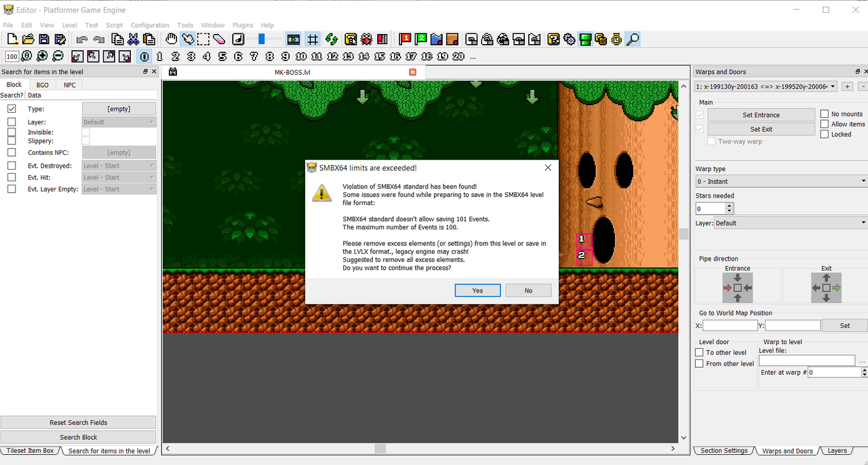Screen dimensions: 868x465
Task: Create a new file from toolbar
Action: (12, 39)
